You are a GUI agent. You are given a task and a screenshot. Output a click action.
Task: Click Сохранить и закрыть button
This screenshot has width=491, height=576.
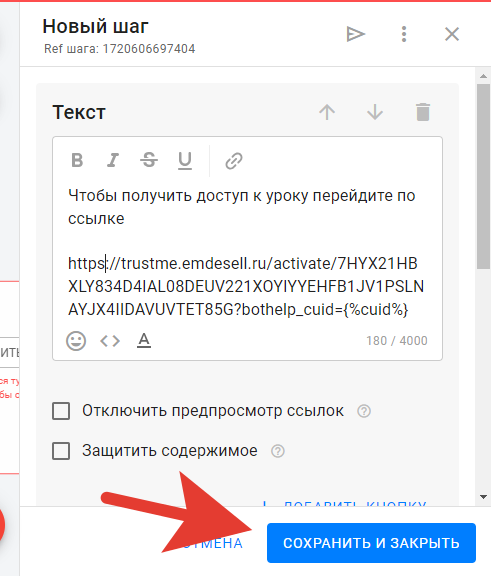tap(371, 543)
